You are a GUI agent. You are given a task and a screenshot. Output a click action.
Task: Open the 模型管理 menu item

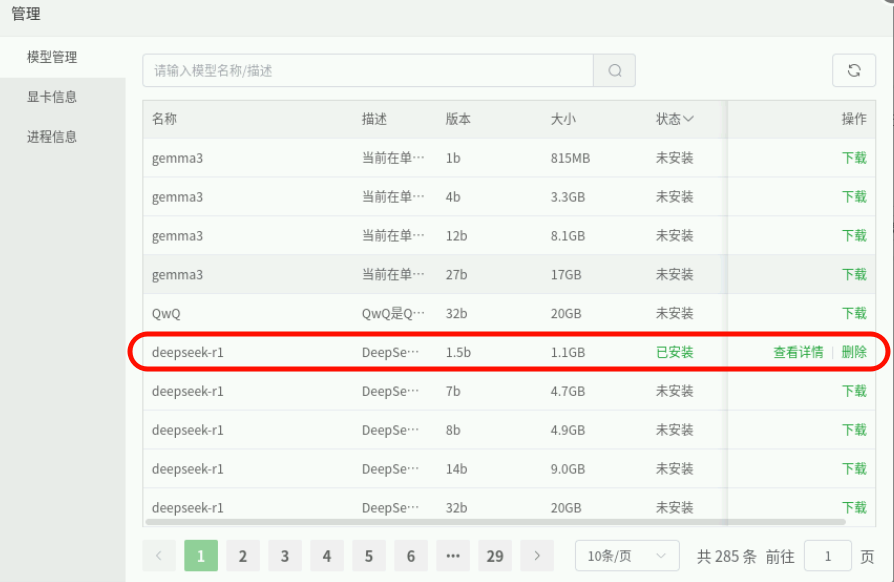[52, 57]
